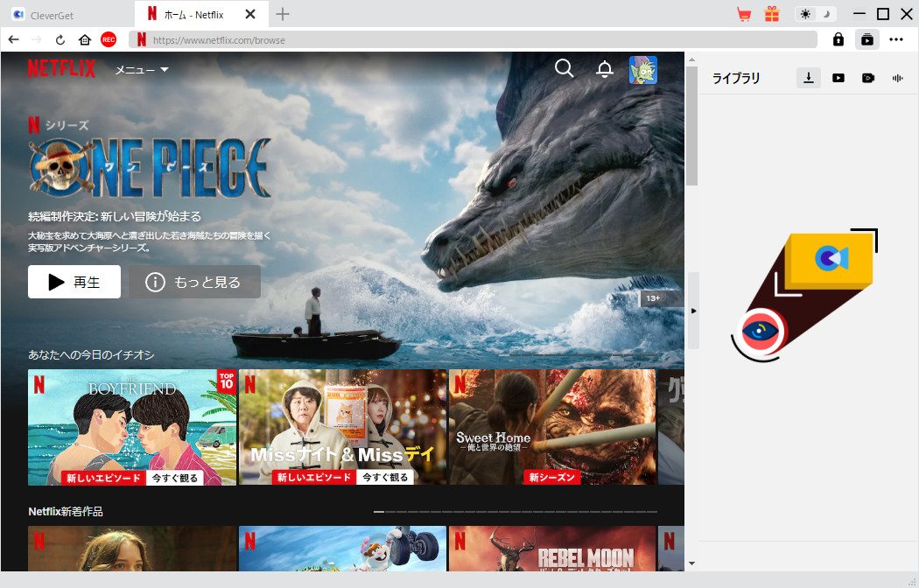Click the forward navigation arrow

[x=37, y=40]
